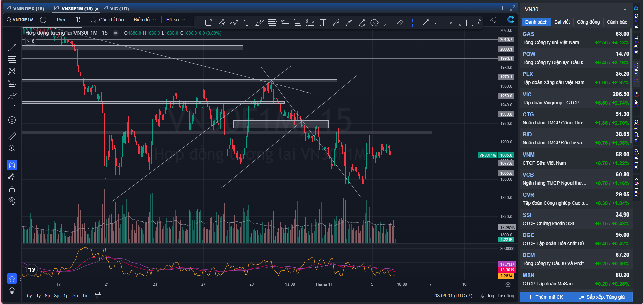Toggle stay-in-drawing-mode pencil lock

click(12, 177)
